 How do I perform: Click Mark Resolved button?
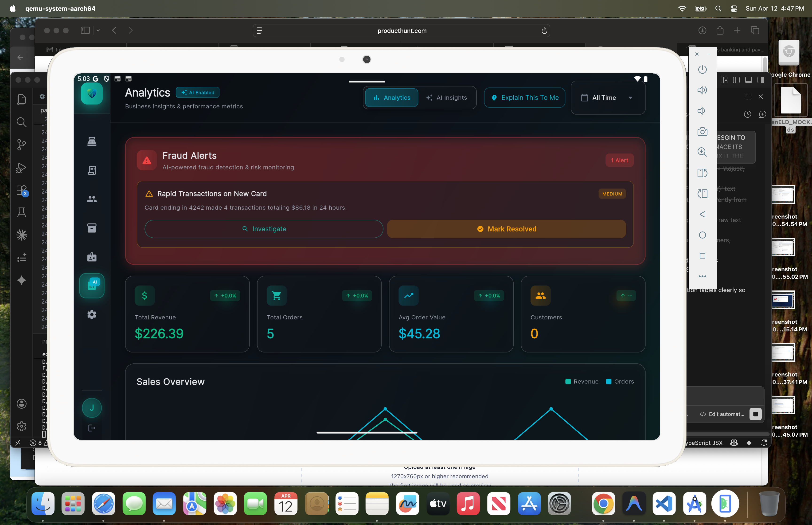click(506, 229)
